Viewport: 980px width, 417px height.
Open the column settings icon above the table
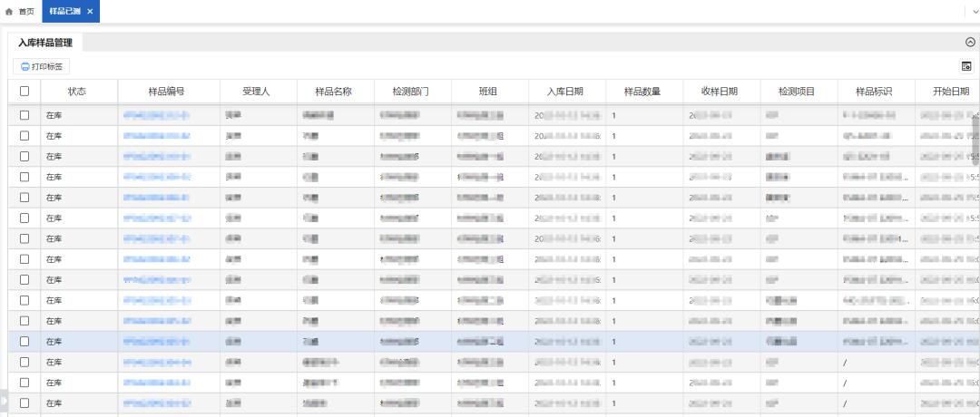966,66
